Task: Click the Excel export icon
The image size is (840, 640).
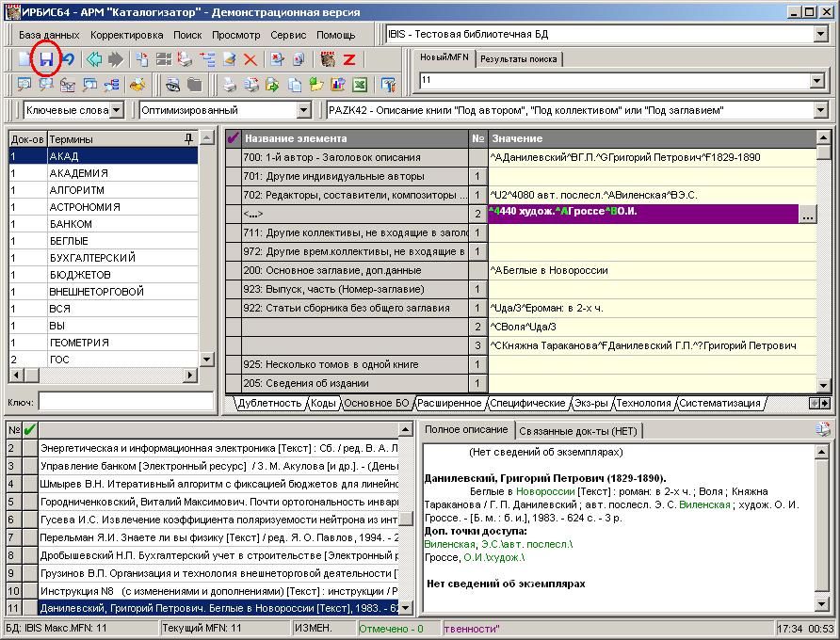Action: pos(359,86)
